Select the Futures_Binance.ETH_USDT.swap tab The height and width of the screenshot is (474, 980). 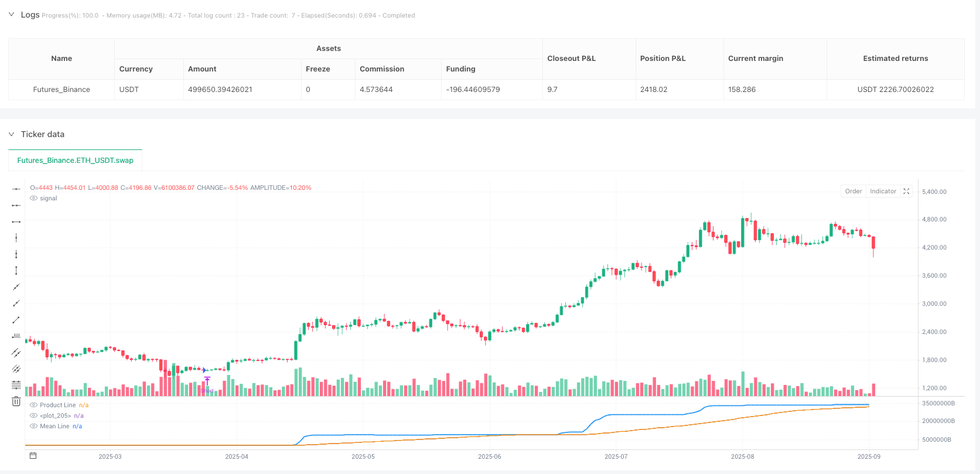[x=75, y=160]
